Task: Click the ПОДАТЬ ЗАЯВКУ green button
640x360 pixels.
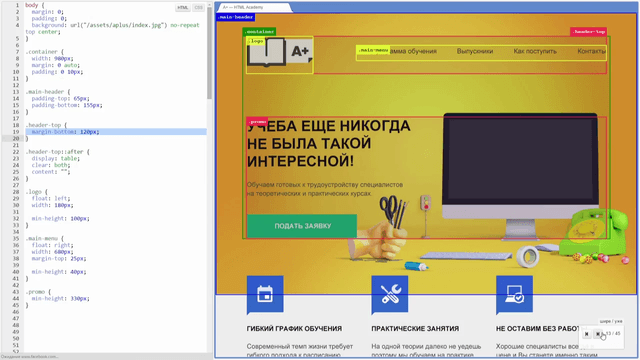Action: coord(302,226)
